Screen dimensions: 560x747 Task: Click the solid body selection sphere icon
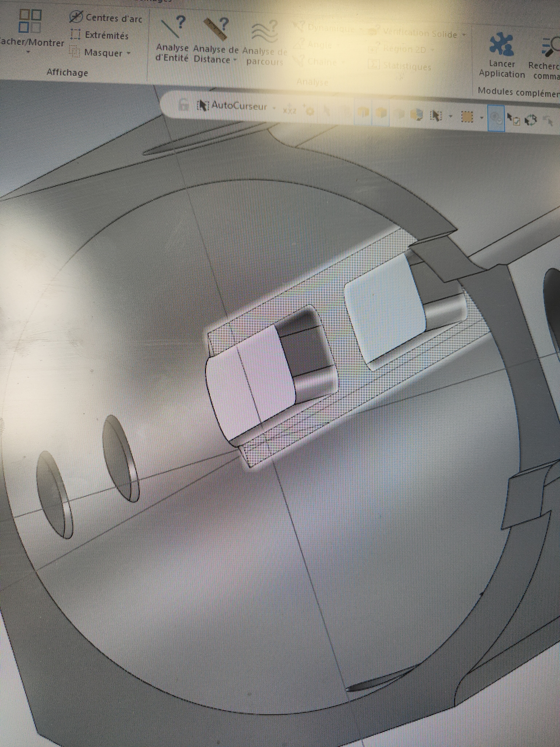[417, 115]
